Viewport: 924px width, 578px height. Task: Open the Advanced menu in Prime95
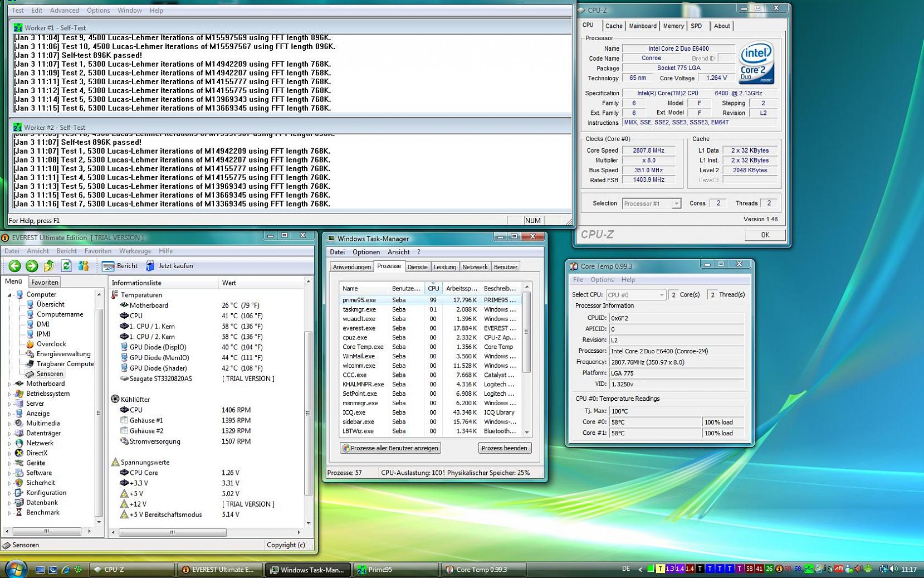click(64, 11)
